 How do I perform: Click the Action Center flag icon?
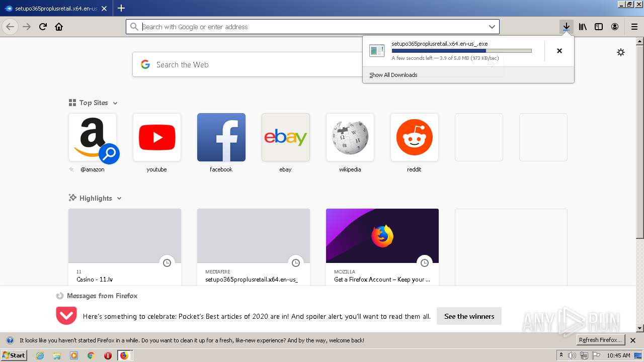[596, 355]
